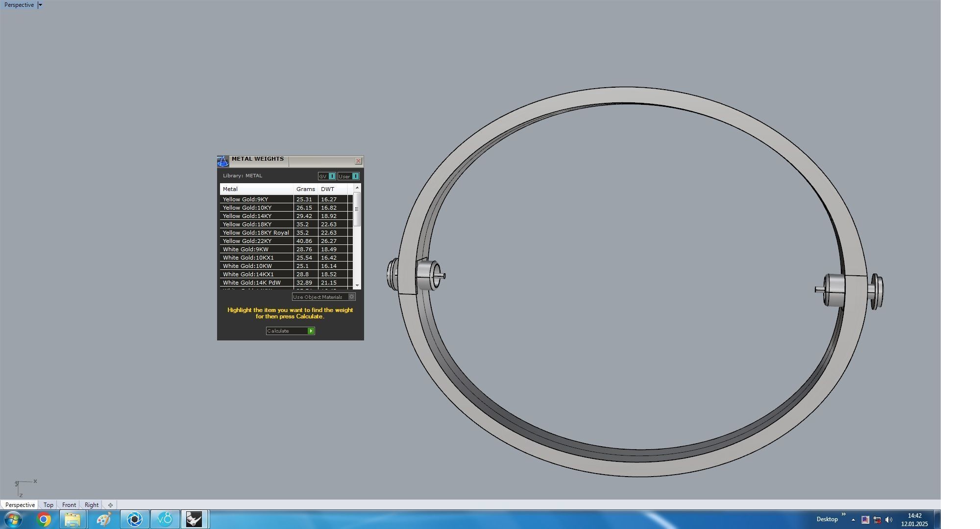This screenshot has height=529, width=980.
Task: Switch to the Right viewport tab
Action: tap(92, 505)
